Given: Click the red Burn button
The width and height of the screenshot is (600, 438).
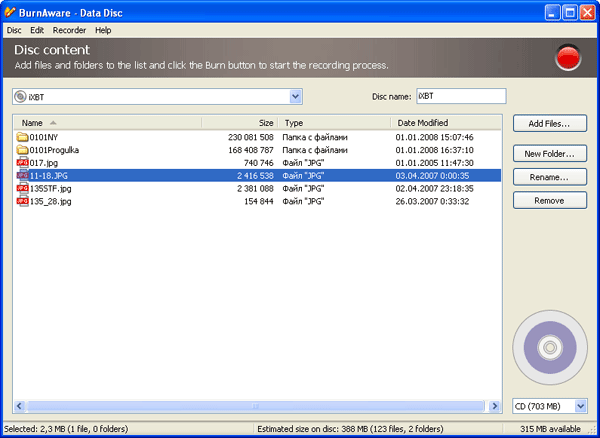Looking at the screenshot, I should (568, 58).
